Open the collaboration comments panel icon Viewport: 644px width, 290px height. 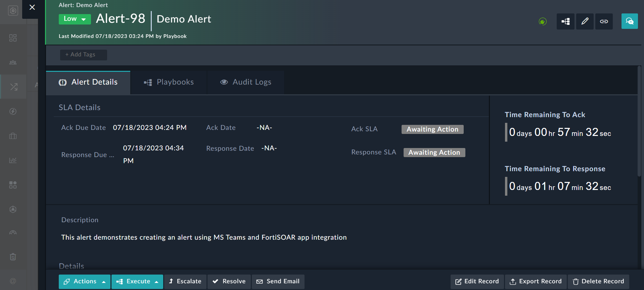tap(629, 21)
